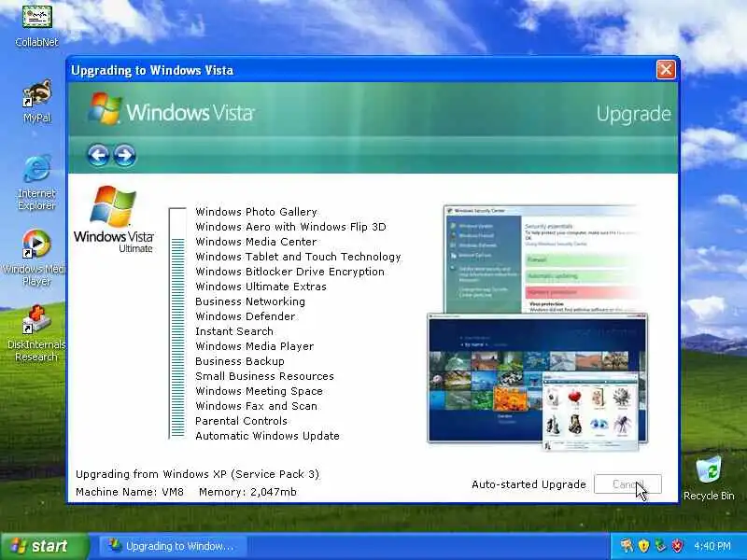The width and height of the screenshot is (747, 560).
Task: Click the Memory: 2,047mb text
Action: [247, 492]
